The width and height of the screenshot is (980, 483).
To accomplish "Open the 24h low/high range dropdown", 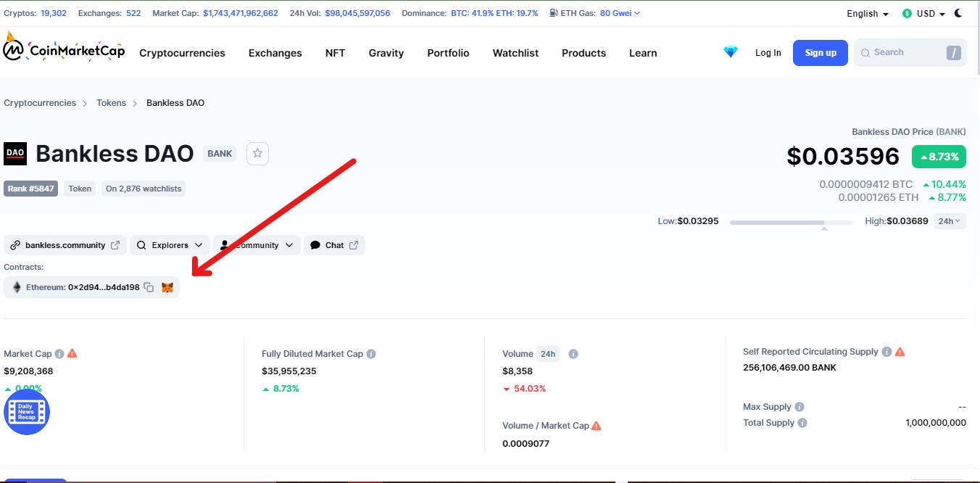I will point(949,221).
